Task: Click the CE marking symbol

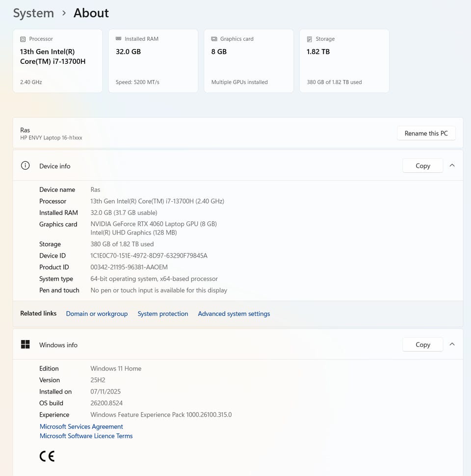Action: click(47, 456)
